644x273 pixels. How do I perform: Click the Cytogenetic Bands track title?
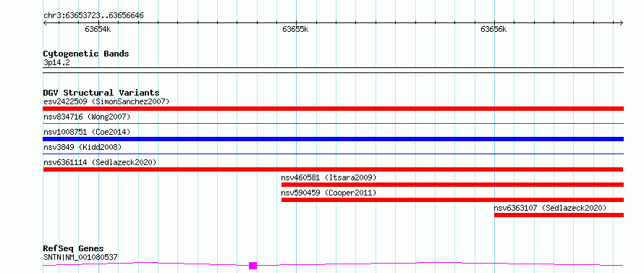(86, 54)
